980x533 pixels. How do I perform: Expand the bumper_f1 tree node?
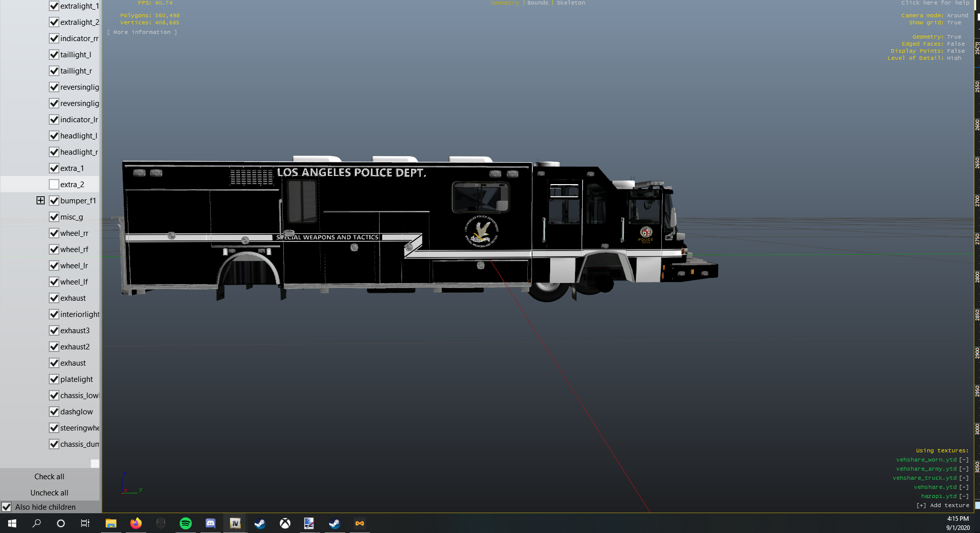41,200
